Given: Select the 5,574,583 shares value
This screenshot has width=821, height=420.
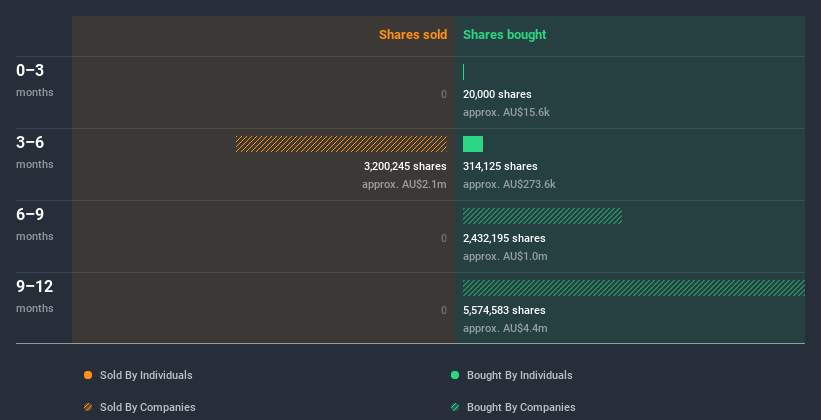Looking at the screenshot, I should [x=504, y=310].
